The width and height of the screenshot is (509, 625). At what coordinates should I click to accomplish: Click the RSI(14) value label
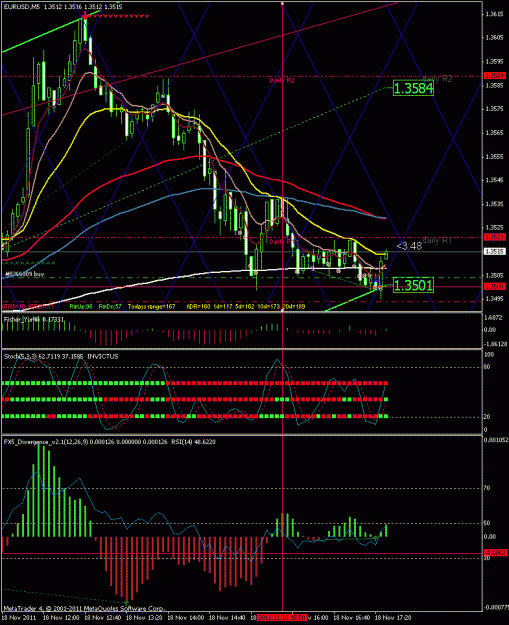coord(193,442)
